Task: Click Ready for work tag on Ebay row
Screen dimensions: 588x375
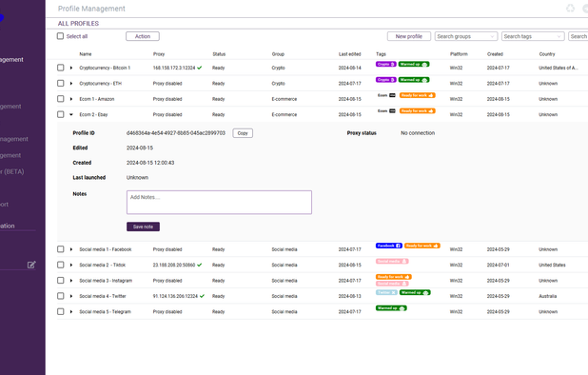Action: (417, 111)
